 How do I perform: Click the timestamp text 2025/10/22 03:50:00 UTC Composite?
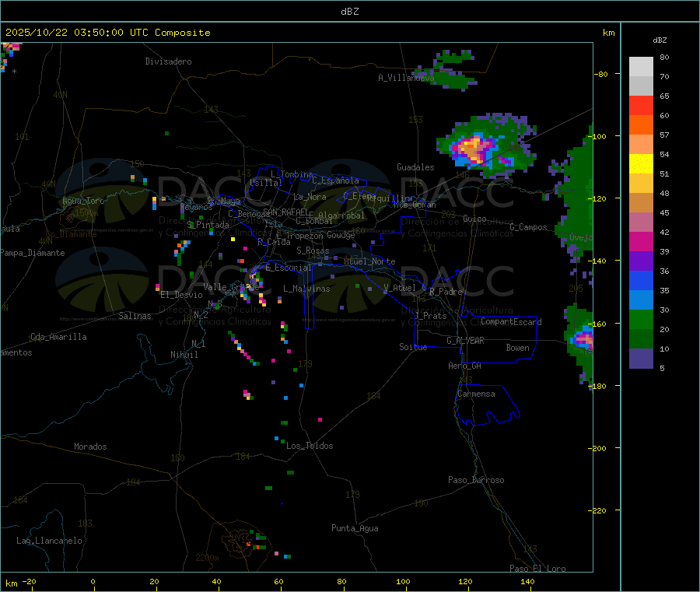pyautogui.click(x=107, y=33)
